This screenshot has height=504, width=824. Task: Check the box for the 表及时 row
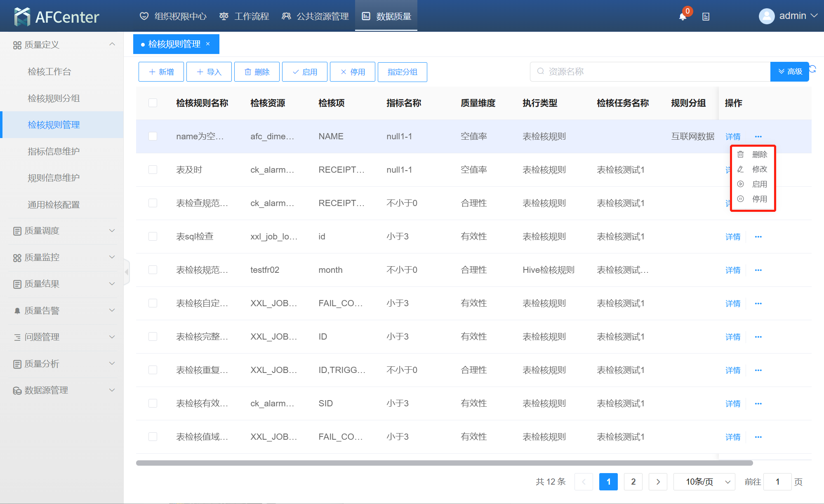153,169
